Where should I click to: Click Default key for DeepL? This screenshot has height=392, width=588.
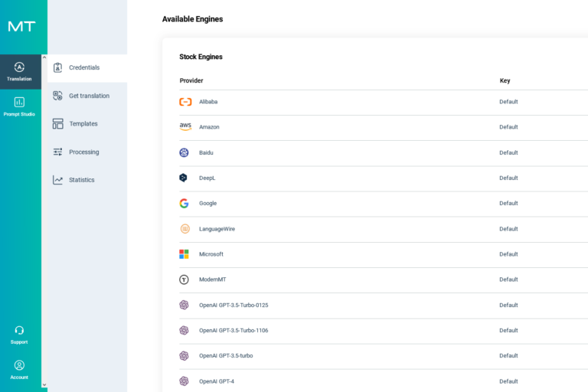(x=508, y=178)
